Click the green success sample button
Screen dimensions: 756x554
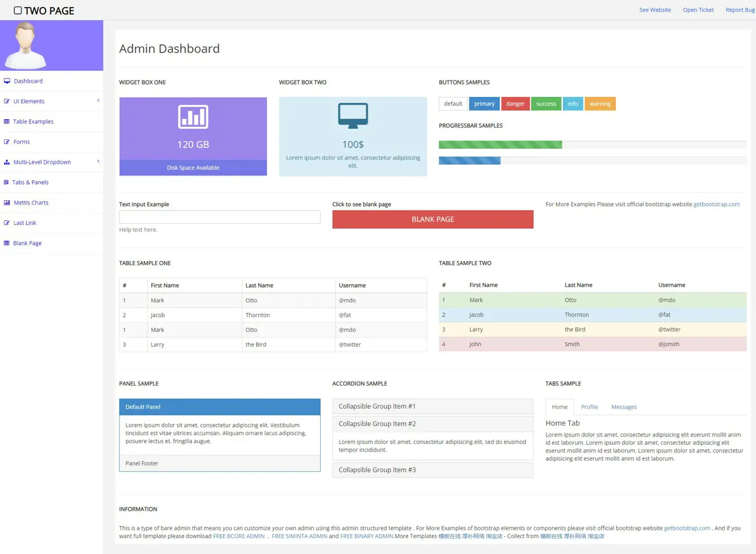tap(546, 104)
